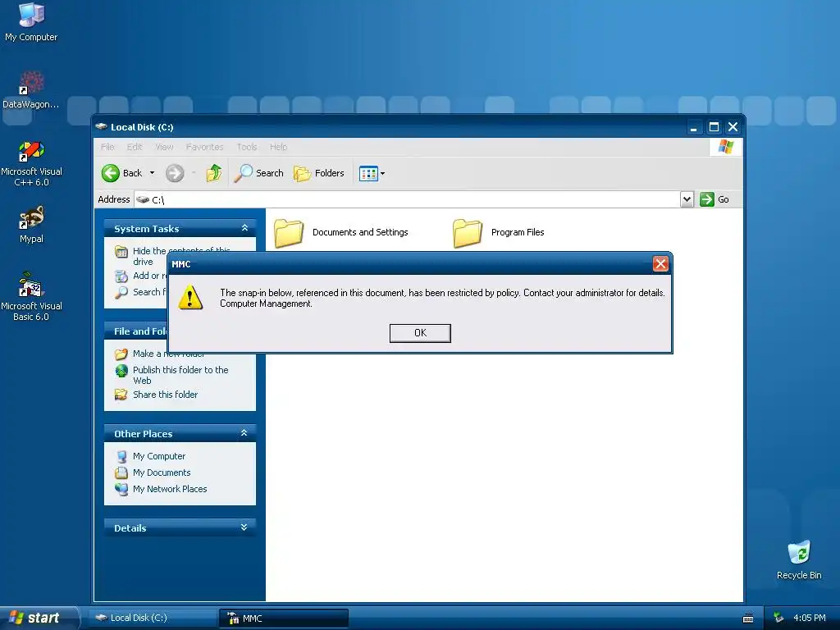Click Publish this folder to the Web

tap(180, 375)
